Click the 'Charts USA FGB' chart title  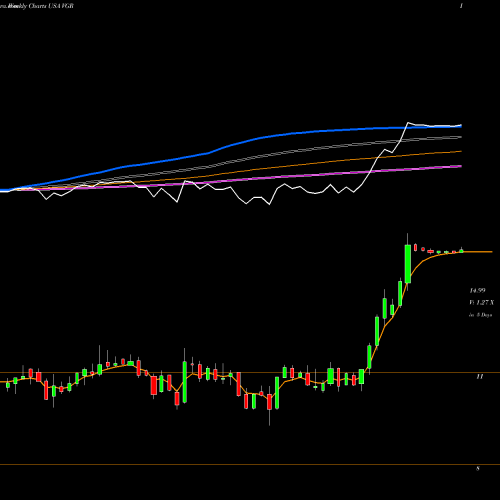(x=51, y=6)
